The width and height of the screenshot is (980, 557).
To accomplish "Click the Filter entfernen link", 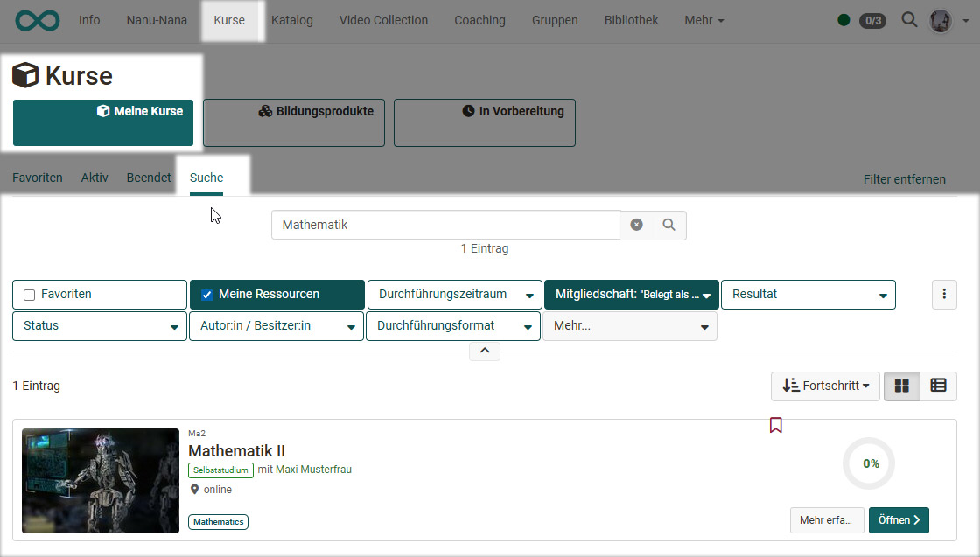I will pos(904,179).
